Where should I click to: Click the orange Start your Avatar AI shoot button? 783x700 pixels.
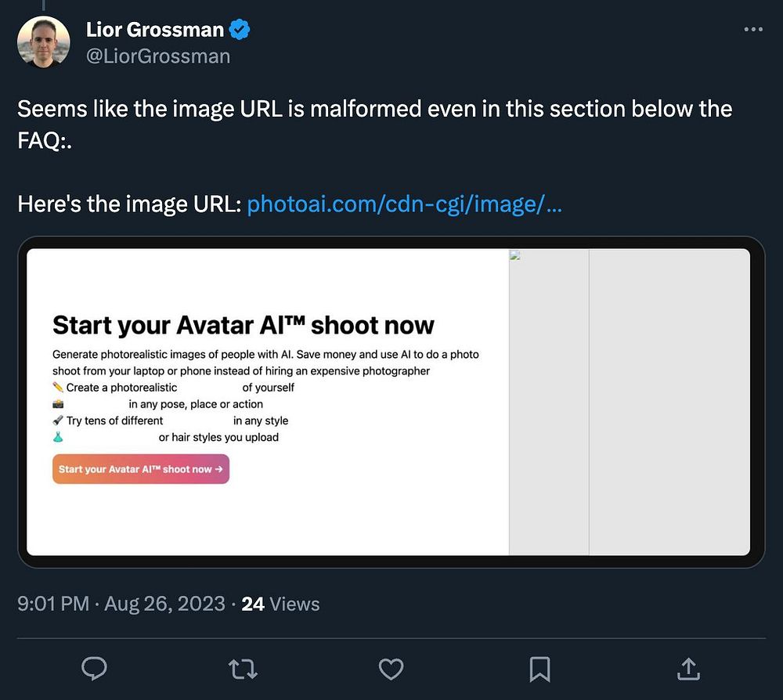pos(141,469)
